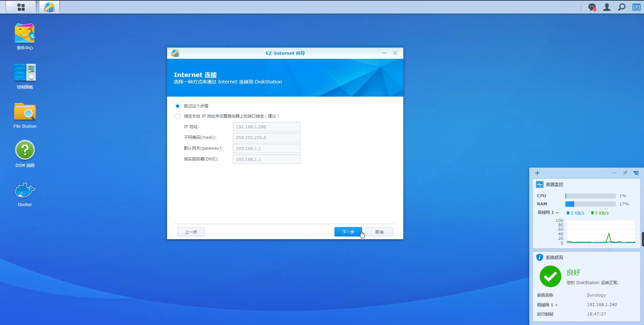Click the 17% RAM value

(624, 204)
